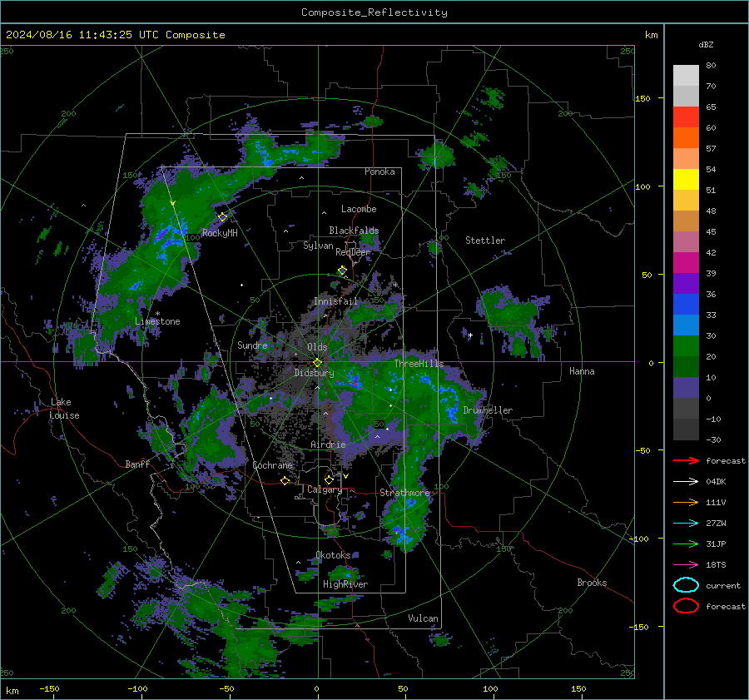Select the RockyMH label
The image size is (749, 700).
coord(220,233)
